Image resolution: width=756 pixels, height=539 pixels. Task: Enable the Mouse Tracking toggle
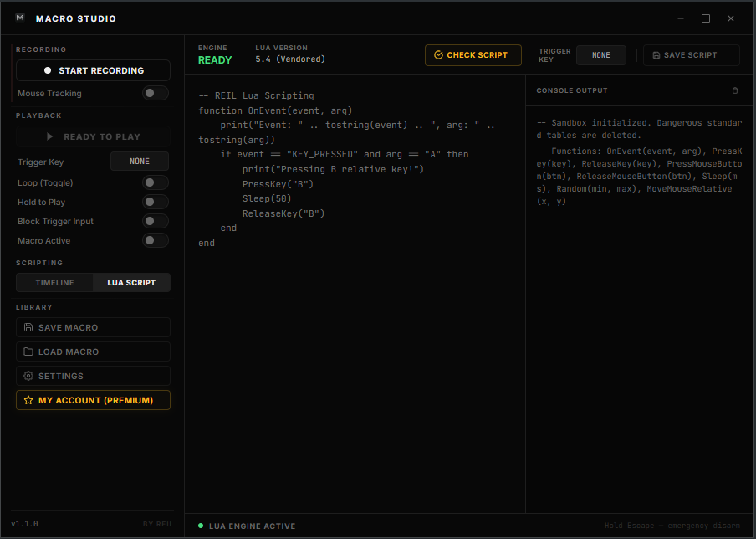pos(156,93)
